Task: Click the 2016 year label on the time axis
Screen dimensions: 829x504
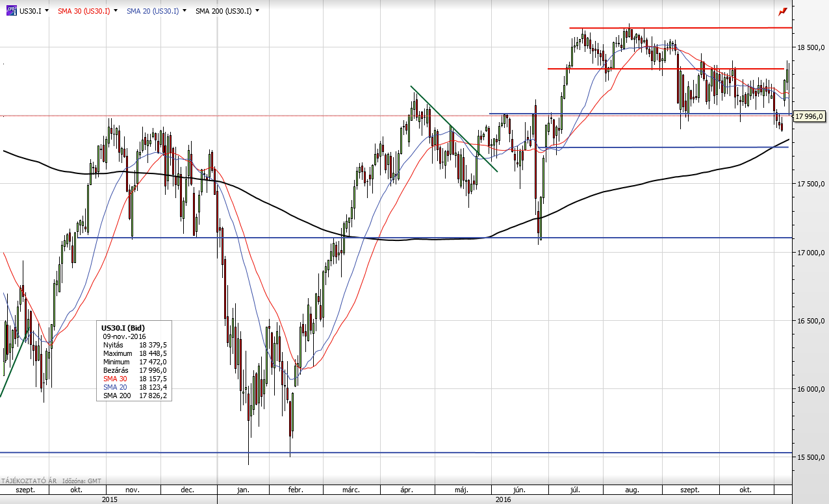Action: (504, 499)
